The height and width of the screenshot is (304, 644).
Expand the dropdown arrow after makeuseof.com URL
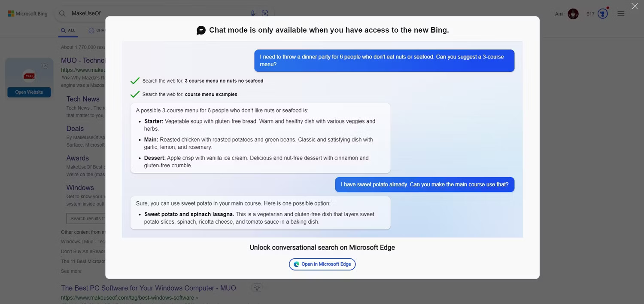click(197, 298)
